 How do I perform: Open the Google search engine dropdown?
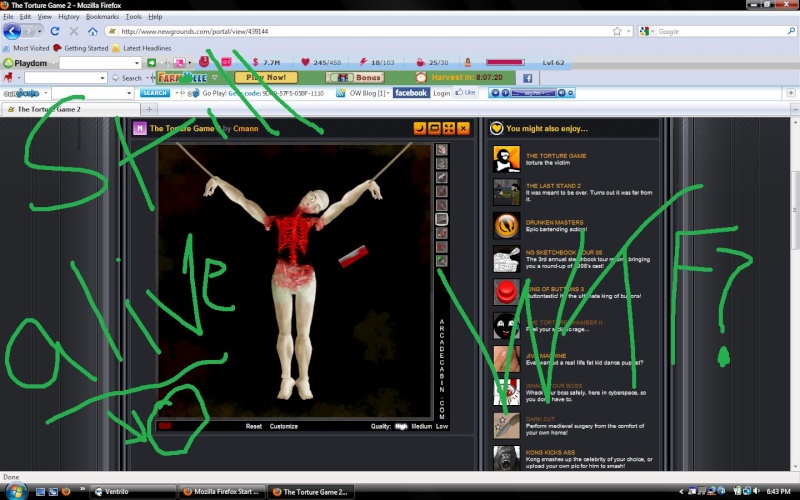[x=653, y=32]
